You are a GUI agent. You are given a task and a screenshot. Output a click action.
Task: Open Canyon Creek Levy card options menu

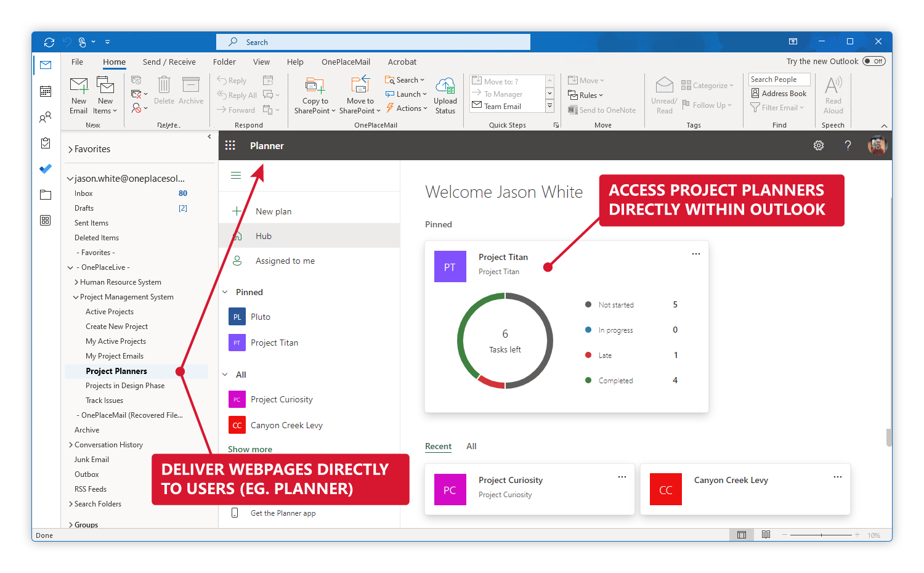pos(838,477)
